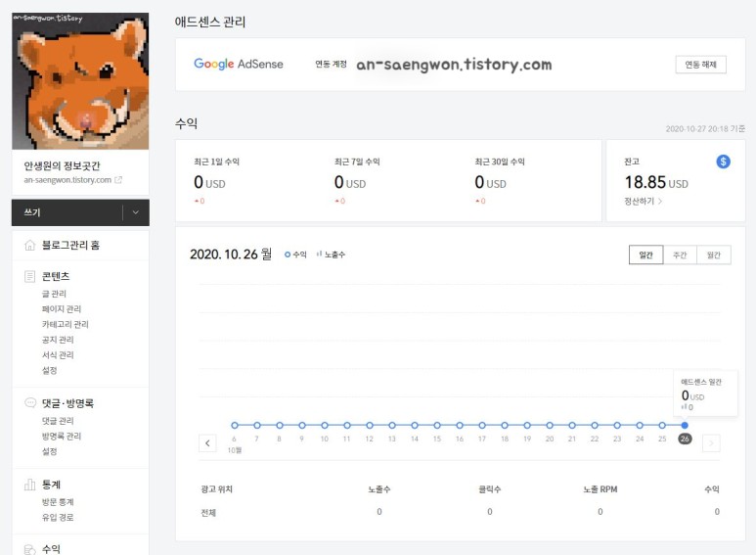
Task: Click the hamster blog profile image
Action: coord(80,81)
